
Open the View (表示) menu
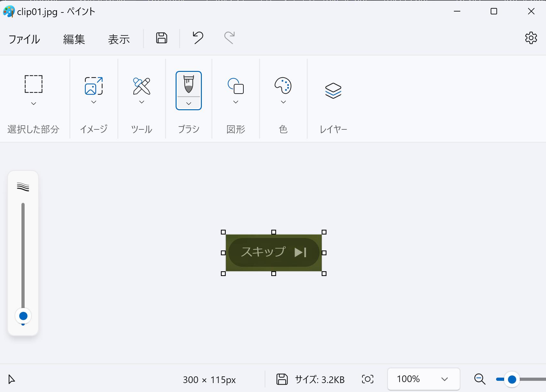[x=119, y=39]
